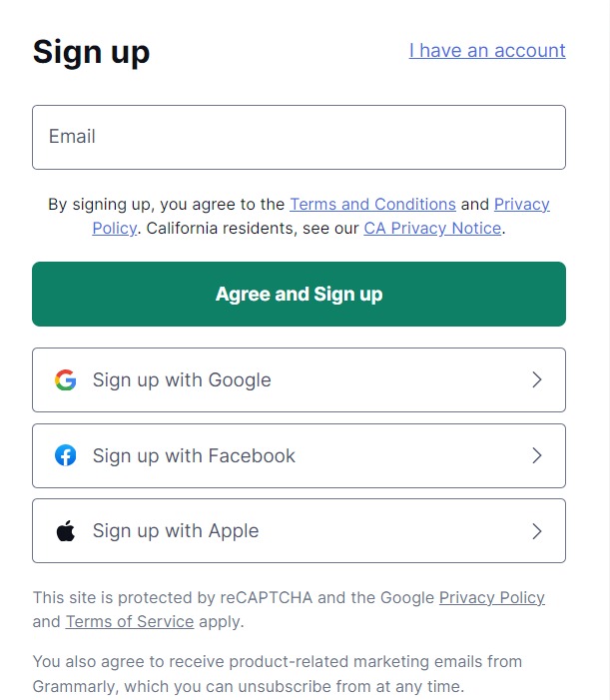The width and height of the screenshot is (610, 700).
Task: Click the Facebook logo icon
Action: pos(66,455)
